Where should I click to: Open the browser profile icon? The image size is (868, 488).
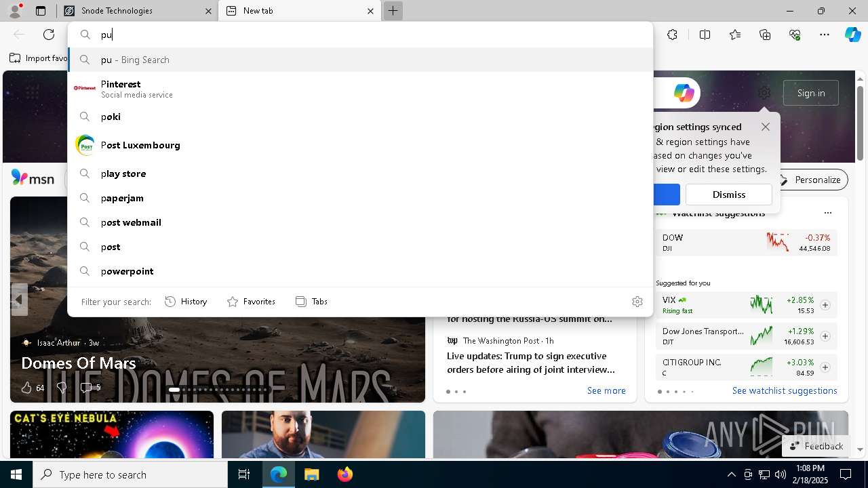(x=15, y=10)
